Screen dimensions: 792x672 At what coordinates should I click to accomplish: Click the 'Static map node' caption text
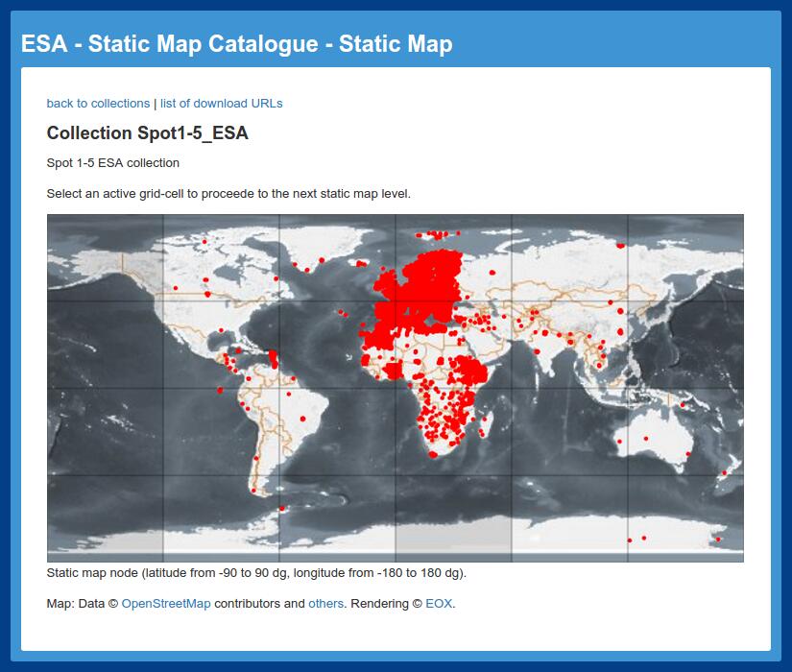[x=256, y=573]
